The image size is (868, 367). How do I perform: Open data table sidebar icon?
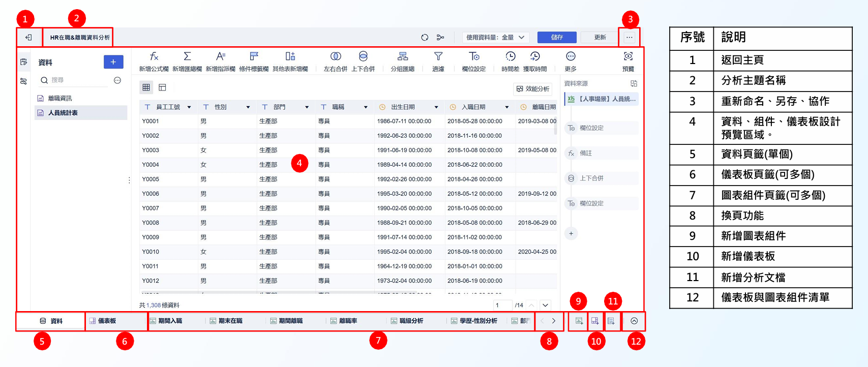pyautogui.click(x=23, y=62)
